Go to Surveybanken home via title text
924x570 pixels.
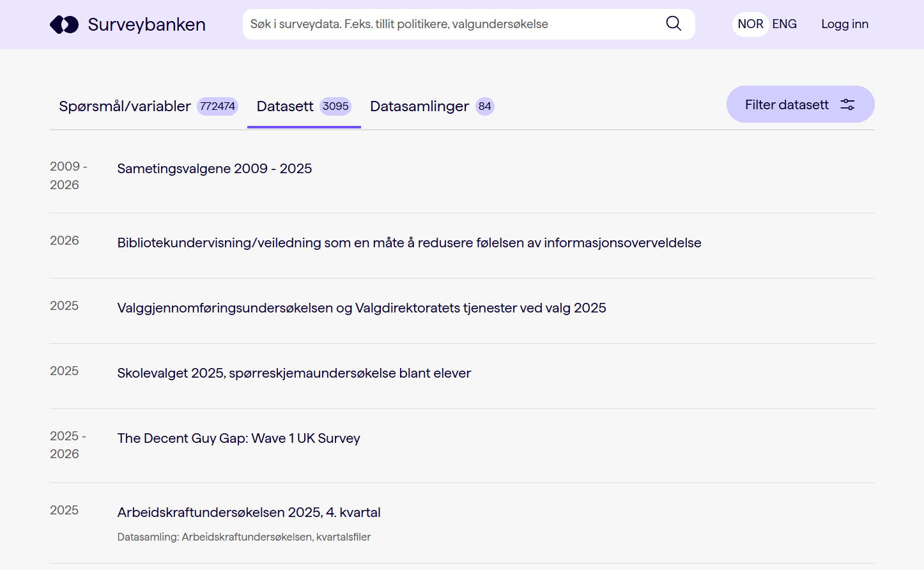146,24
